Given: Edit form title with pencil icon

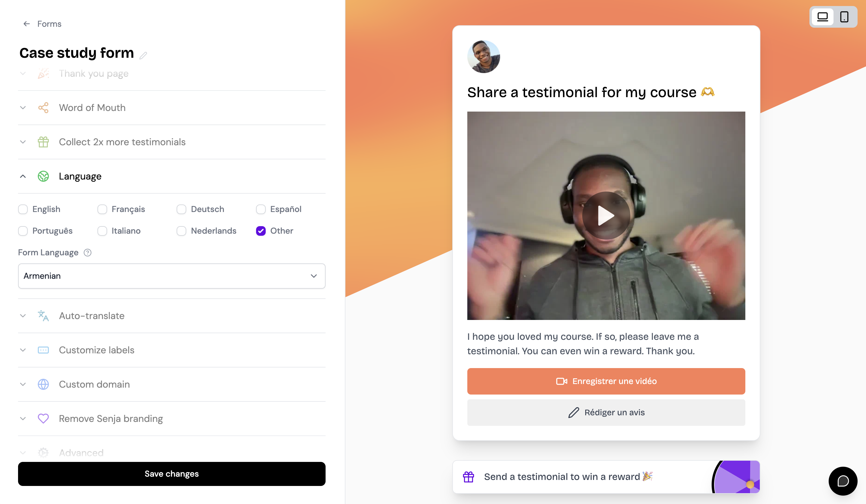Looking at the screenshot, I should pos(143,55).
